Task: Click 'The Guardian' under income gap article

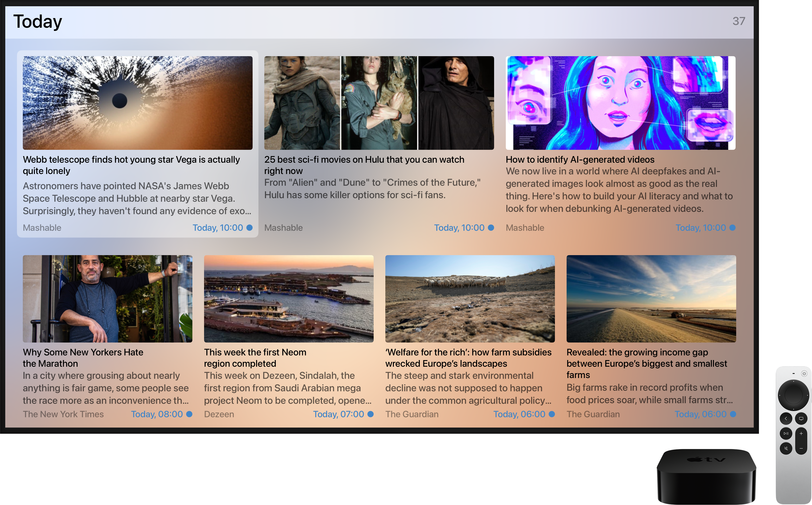Action: coord(593,414)
